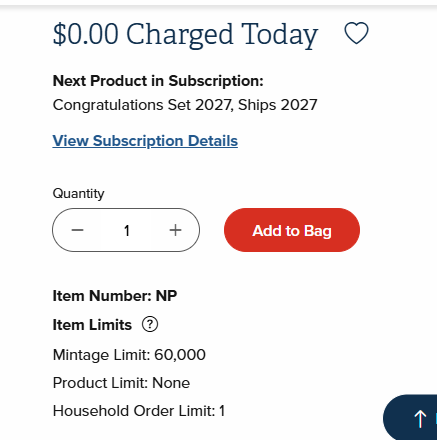Click the Product Limit: None line
This screenshot has height=440, width=437.
[x=121, y=383]
